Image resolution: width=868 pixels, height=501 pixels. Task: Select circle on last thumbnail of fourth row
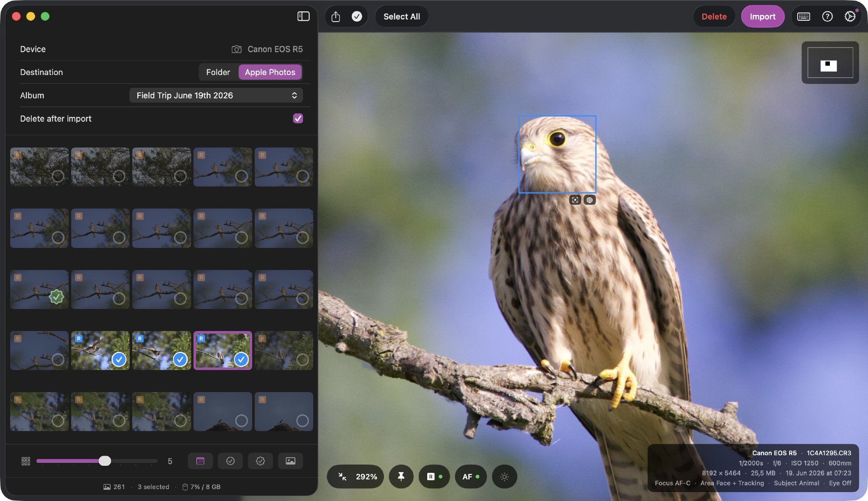(x=303, y=360)
